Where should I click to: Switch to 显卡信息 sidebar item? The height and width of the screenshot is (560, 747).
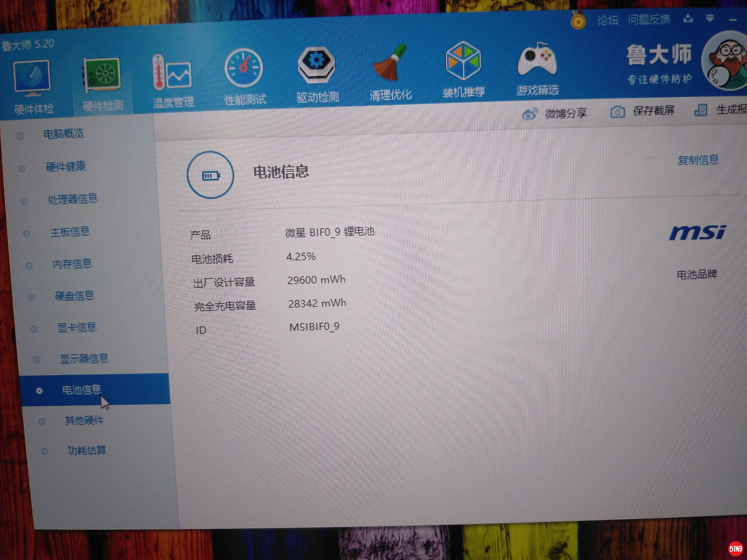(x=77, y=328)
